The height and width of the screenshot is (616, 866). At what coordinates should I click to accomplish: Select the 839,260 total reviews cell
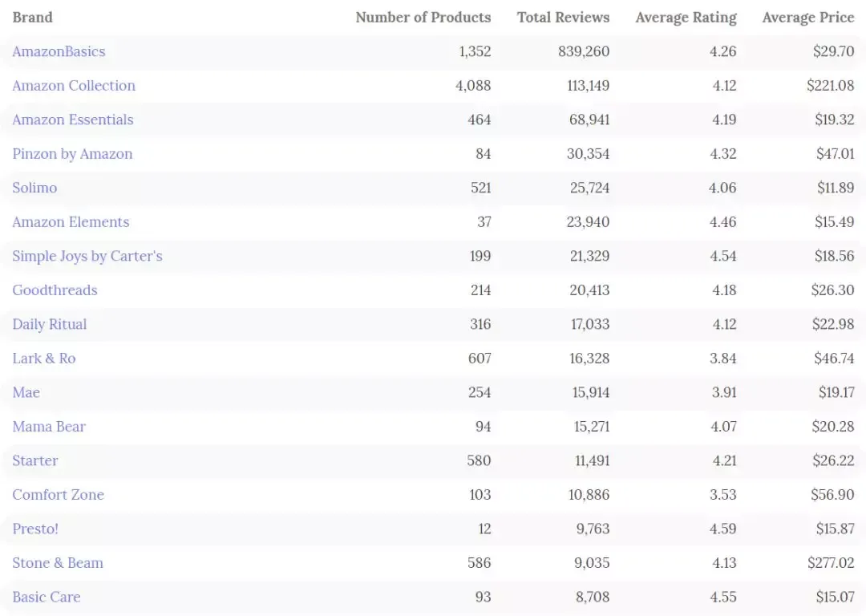584,51
